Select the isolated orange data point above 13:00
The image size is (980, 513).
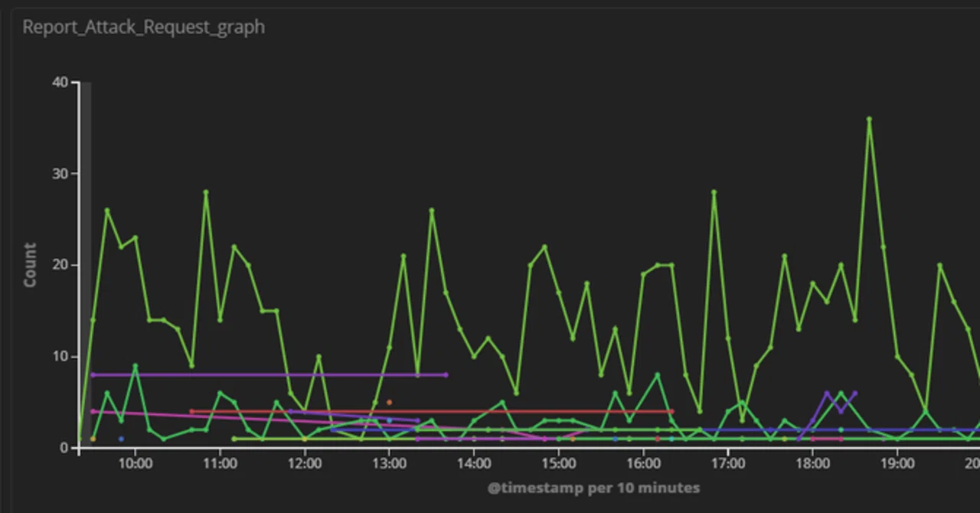pyautogui.click(x=389, y=402)
